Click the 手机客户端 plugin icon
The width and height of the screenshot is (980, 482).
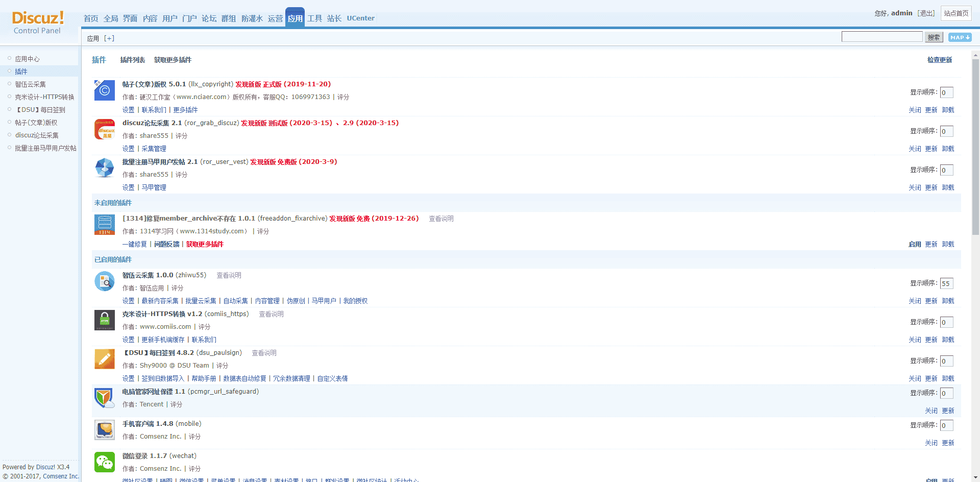(105, 430)
